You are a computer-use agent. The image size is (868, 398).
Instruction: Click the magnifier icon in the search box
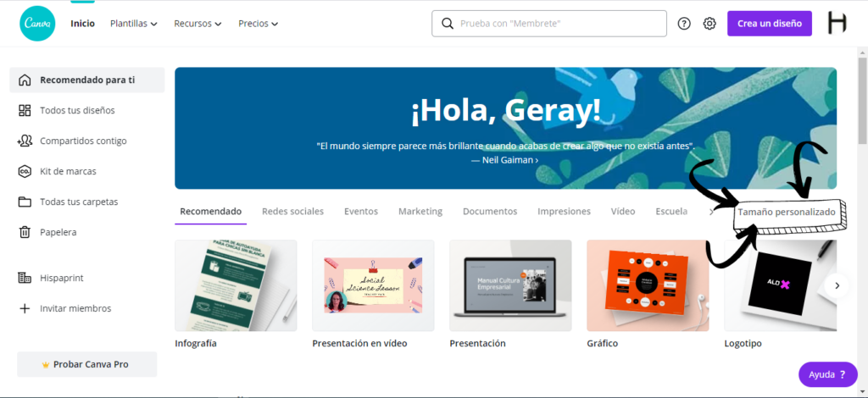[448, 24]
